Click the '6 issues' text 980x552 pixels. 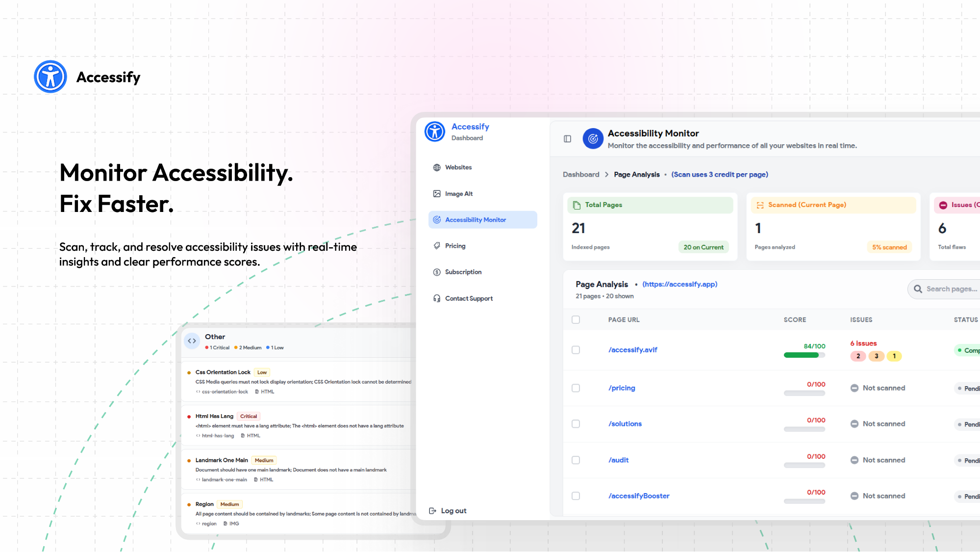point(863,343)
